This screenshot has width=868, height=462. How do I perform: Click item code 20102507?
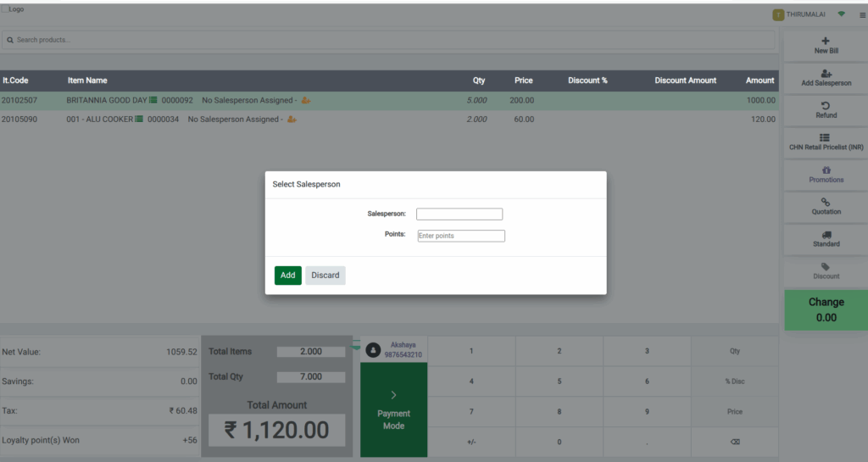click(x=19, y=100)
